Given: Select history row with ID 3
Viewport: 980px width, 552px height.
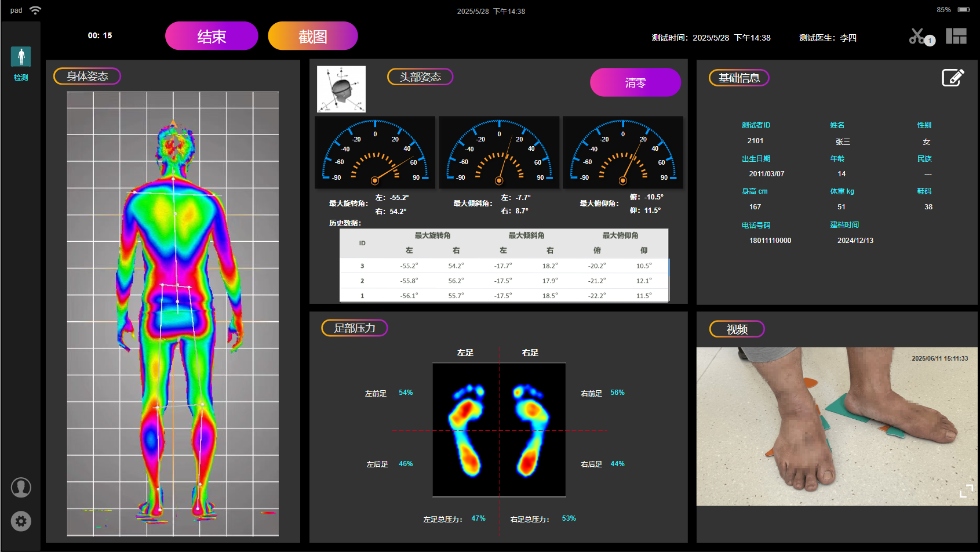Looking at the screenshot, I should 503,266.
